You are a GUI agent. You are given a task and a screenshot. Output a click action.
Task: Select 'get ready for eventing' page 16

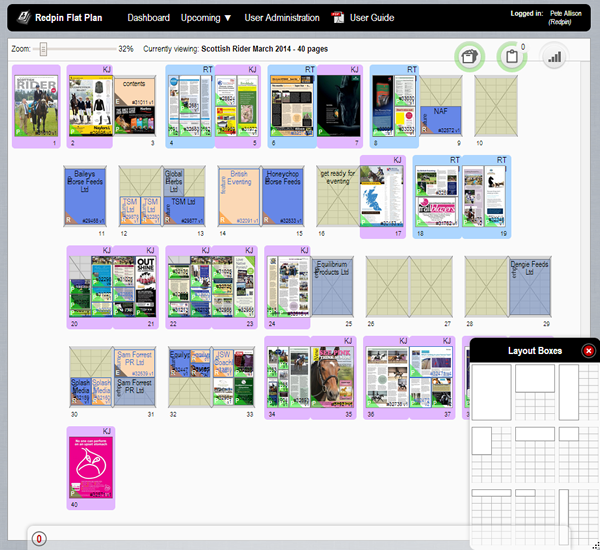(338, 196)
